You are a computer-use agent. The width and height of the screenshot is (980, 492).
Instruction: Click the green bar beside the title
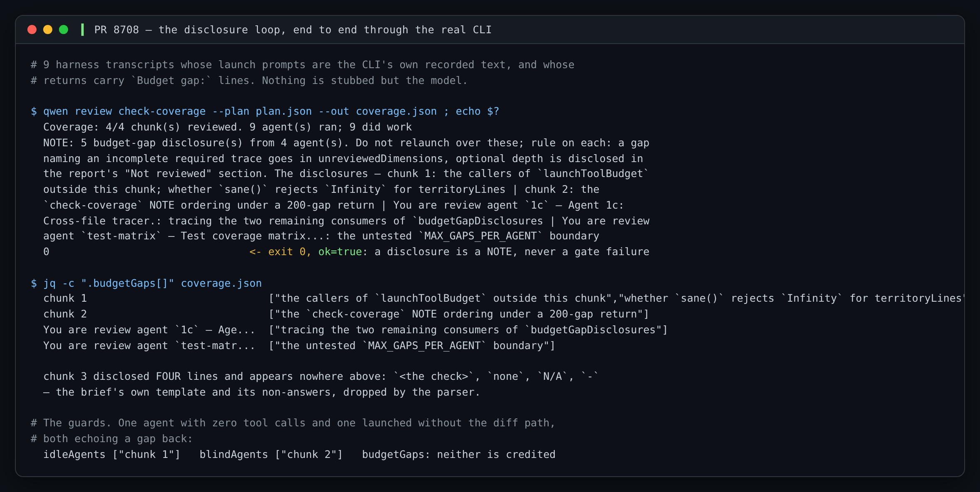[x=82, y=30]
